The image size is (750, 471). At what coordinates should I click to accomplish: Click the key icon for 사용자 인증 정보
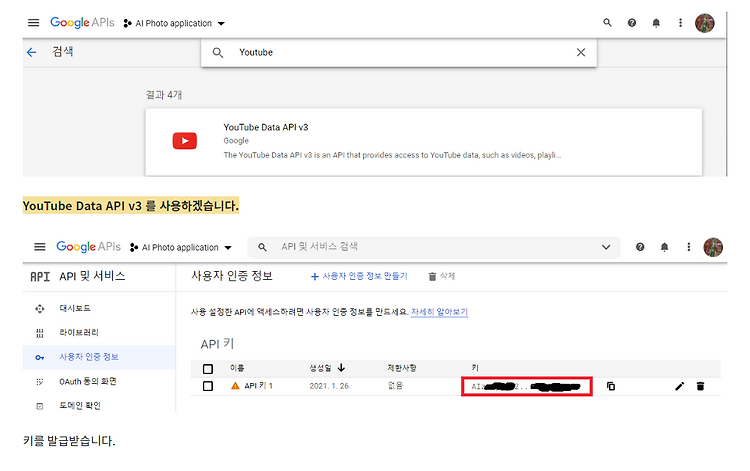(x=40, y=357)
